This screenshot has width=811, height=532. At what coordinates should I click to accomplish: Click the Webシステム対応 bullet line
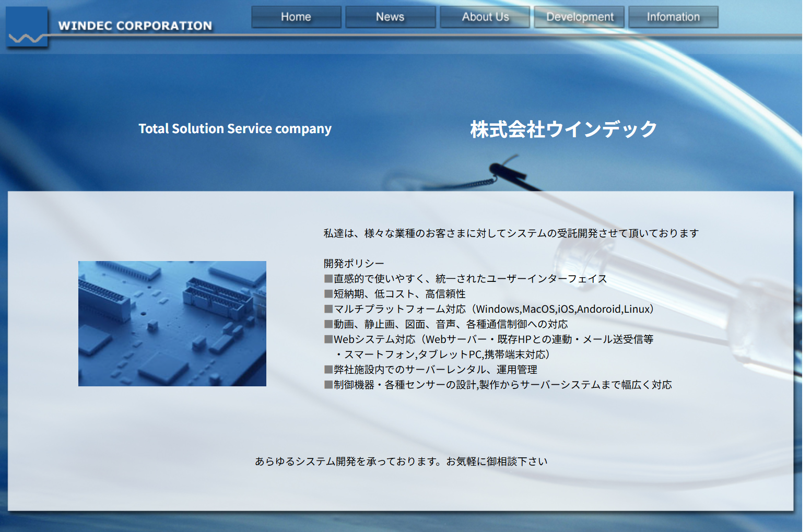pos(489,339)
